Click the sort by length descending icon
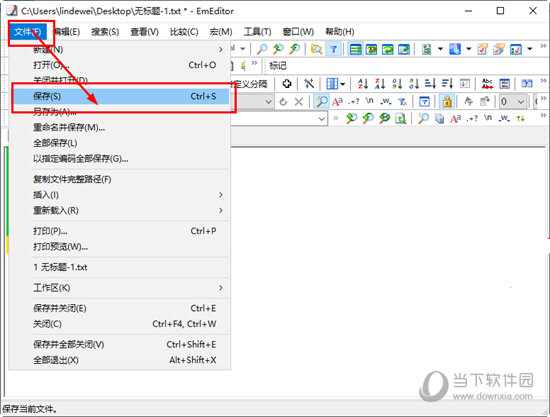This screenshot has height=417, width=550. pyautogui.click(x=447, y=83)
